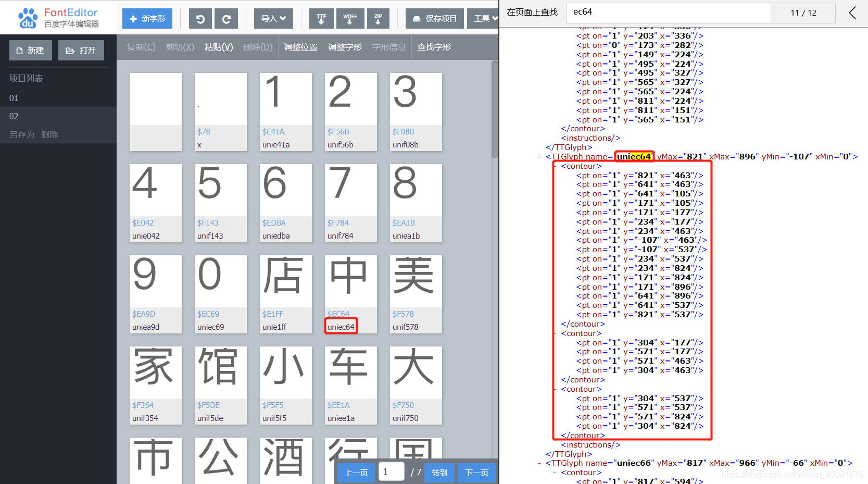
Task: Click the glyph list vertical scrollbar
Action: coord(495,110)
